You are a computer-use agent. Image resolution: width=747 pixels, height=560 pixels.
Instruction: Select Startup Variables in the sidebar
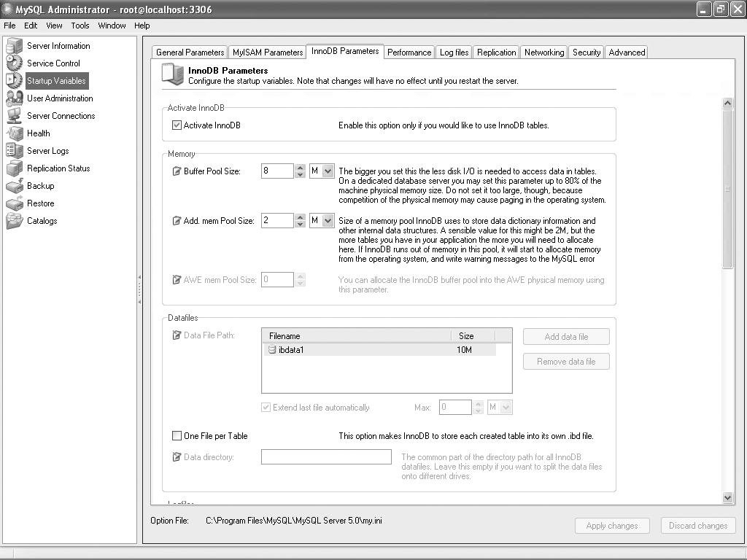56,80
